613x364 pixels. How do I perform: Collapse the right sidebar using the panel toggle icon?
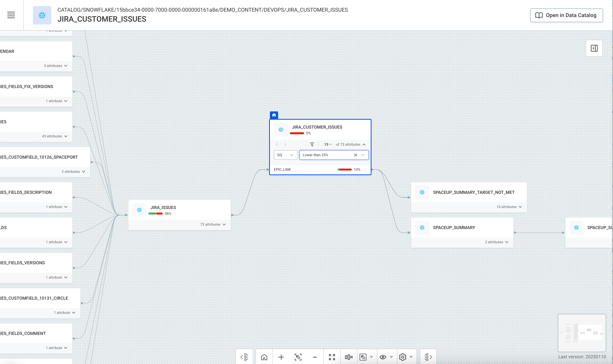click(x=594, y=48)
